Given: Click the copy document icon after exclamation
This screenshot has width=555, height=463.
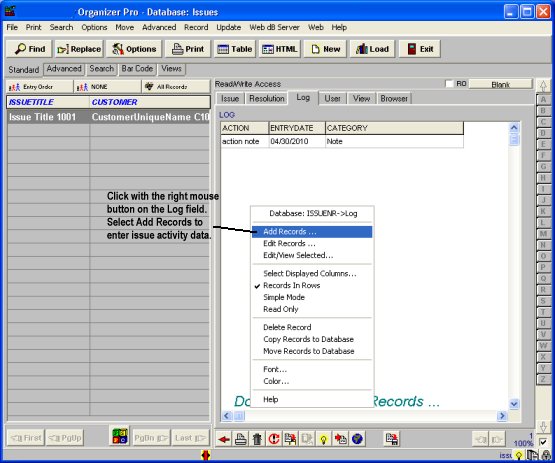Looking at the screenshot, I should [x=290, y=439].
